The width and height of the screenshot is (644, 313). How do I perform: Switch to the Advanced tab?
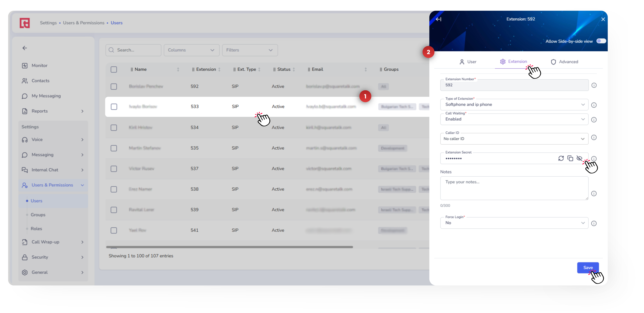point(564,62)
